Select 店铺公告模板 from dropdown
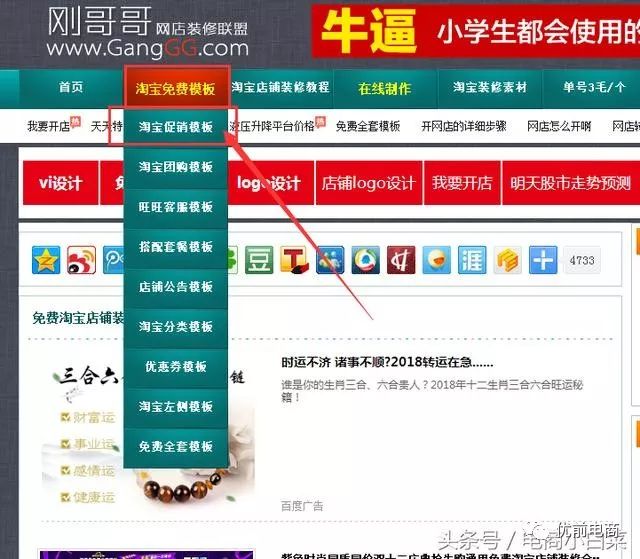640x559 pixels. click(x=176, y=287)
